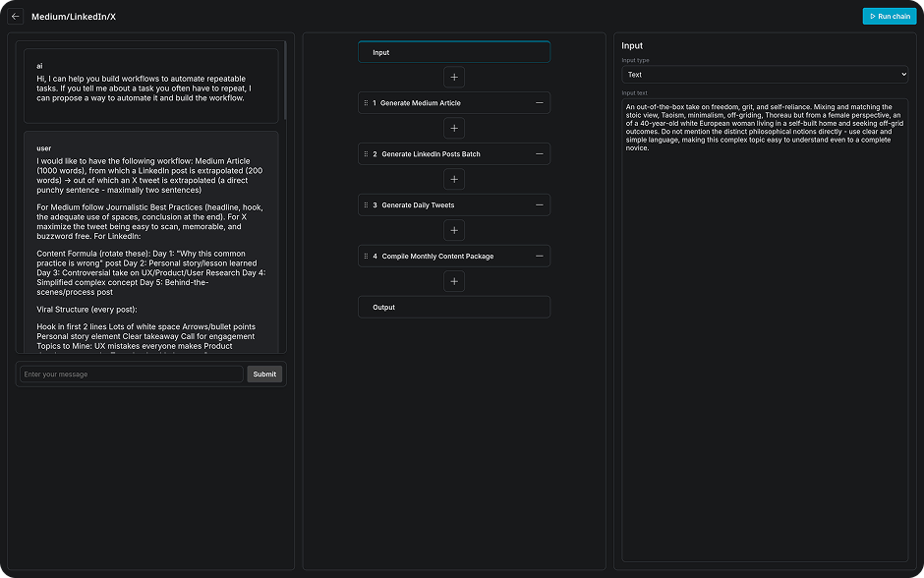Run the chain with the Run chain button
Viewport: 924px width, 578px height.
[889, 17]
